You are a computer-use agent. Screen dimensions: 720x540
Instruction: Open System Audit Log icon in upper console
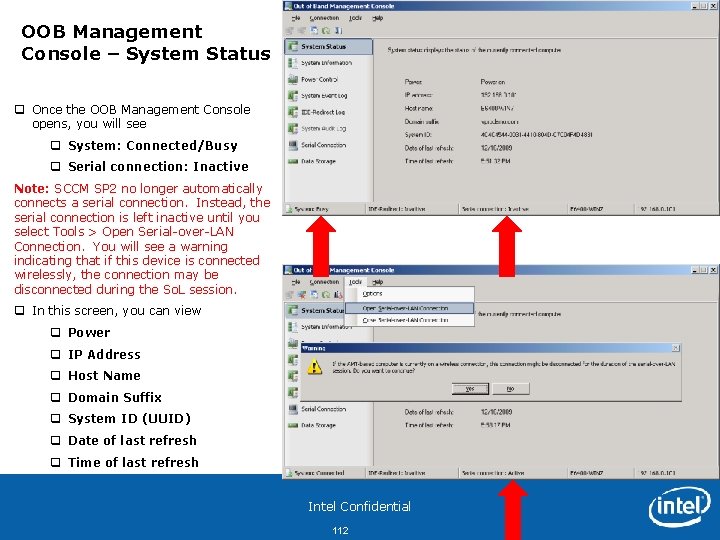tap(292, 129)
